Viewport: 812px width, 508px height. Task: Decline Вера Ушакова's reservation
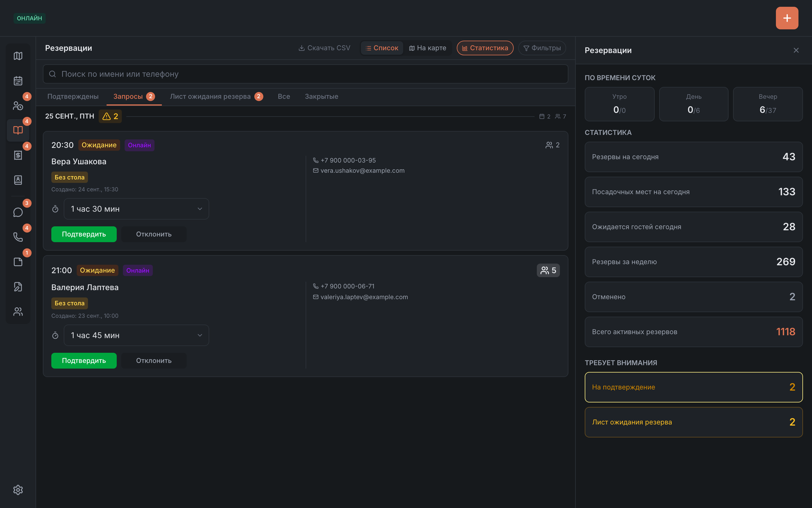(154, 234)
